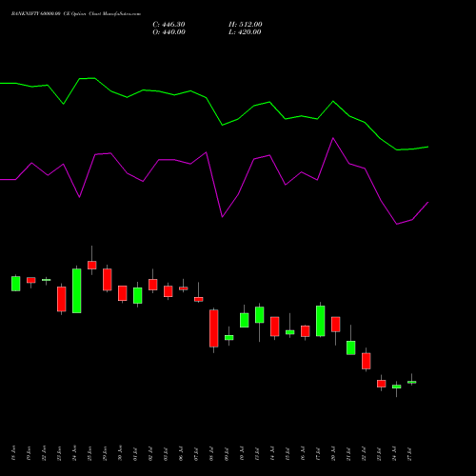476x476 pixels.
Task: Select the tall green candle for 24 Jun
Action: click(77, 290)
